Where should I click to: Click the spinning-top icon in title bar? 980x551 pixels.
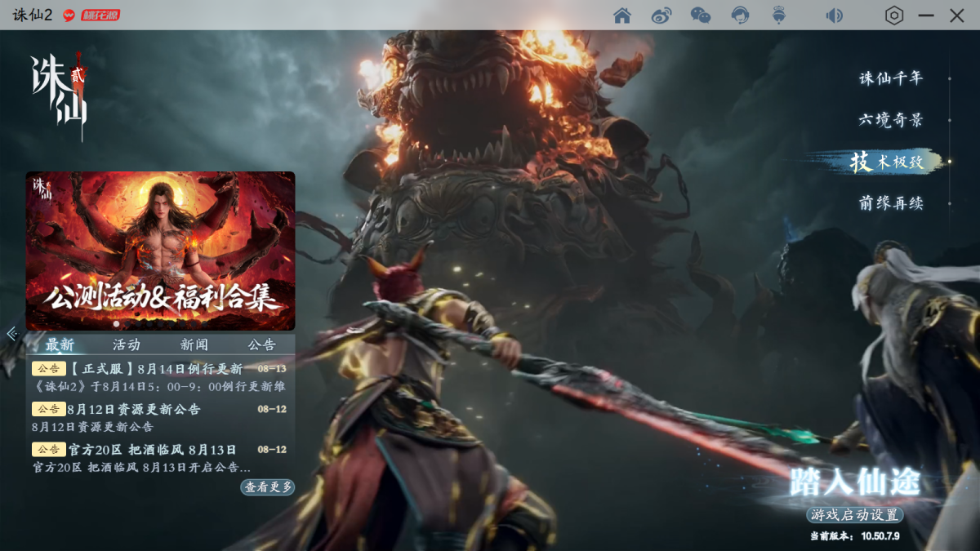[779, 16]
